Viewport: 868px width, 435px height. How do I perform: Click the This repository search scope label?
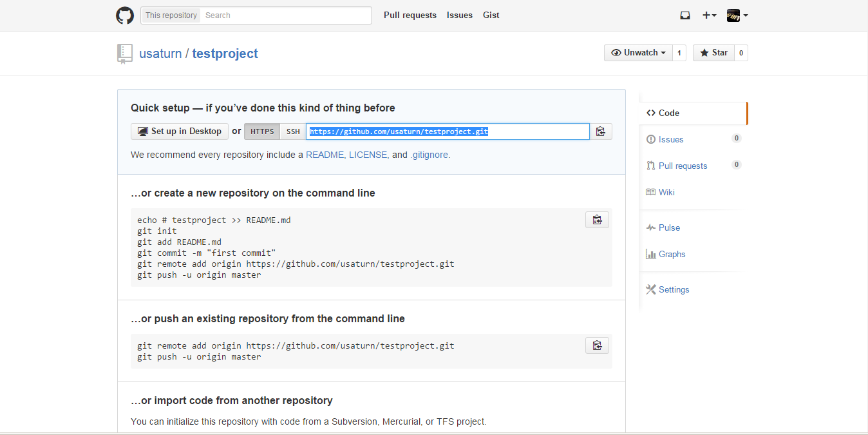(x=171, y=15)
